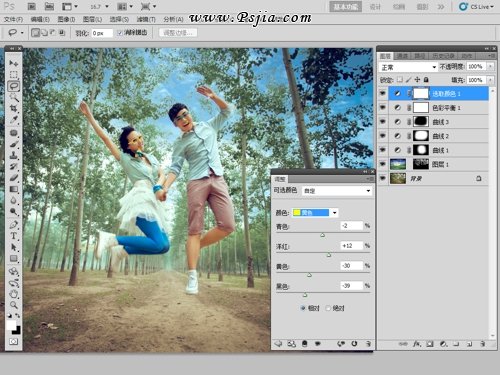The image size is (500, 375).
Task: Hide the 色彩平衡 1 layer
Action: (383, 108)
